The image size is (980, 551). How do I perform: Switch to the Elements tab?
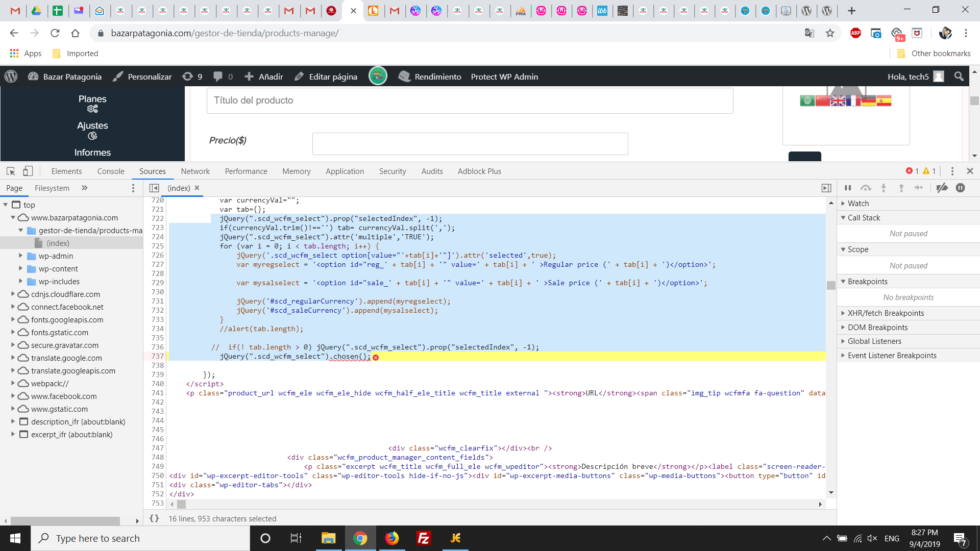coord(66,171)
